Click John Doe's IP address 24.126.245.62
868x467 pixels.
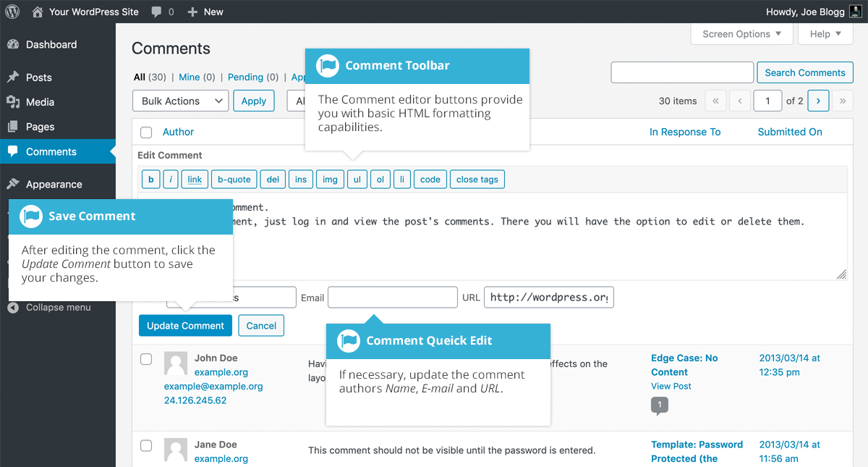pos(195,400)
